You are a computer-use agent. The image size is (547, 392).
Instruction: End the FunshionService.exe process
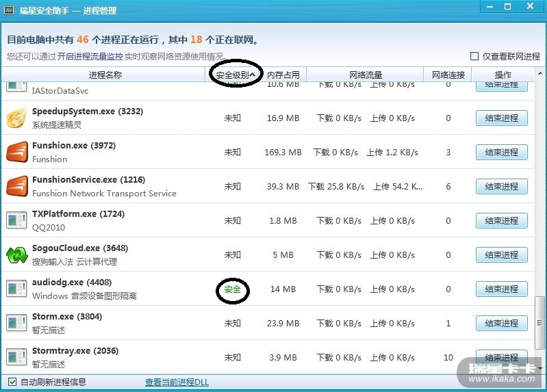click(502, 187)
